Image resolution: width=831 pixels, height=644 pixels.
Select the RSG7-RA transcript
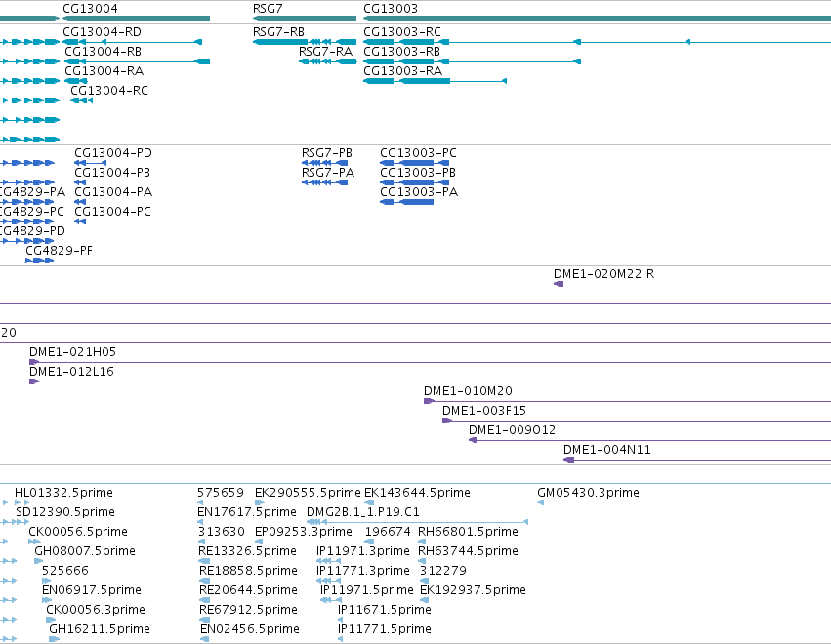(x=327, y=61)
